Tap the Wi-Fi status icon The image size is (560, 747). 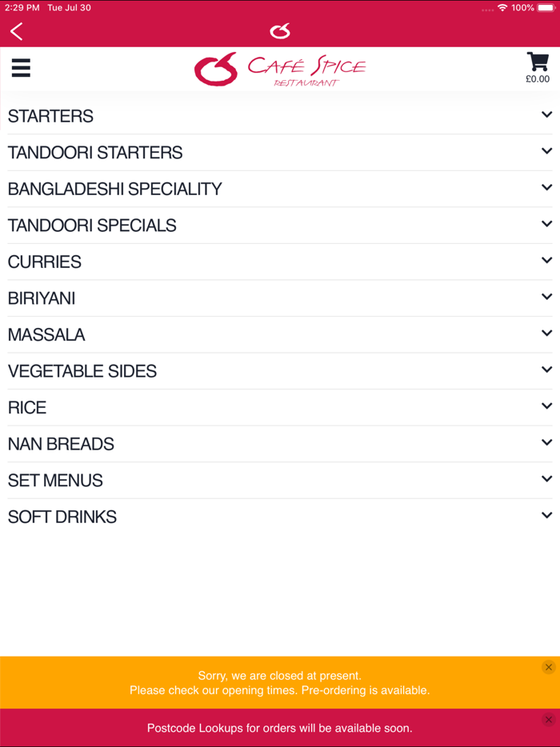502,7
